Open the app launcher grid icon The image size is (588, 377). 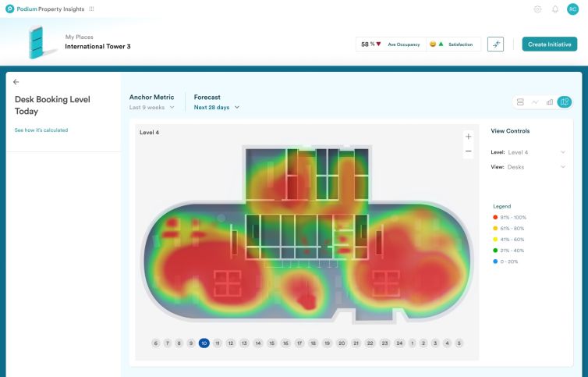click(92, 9)
